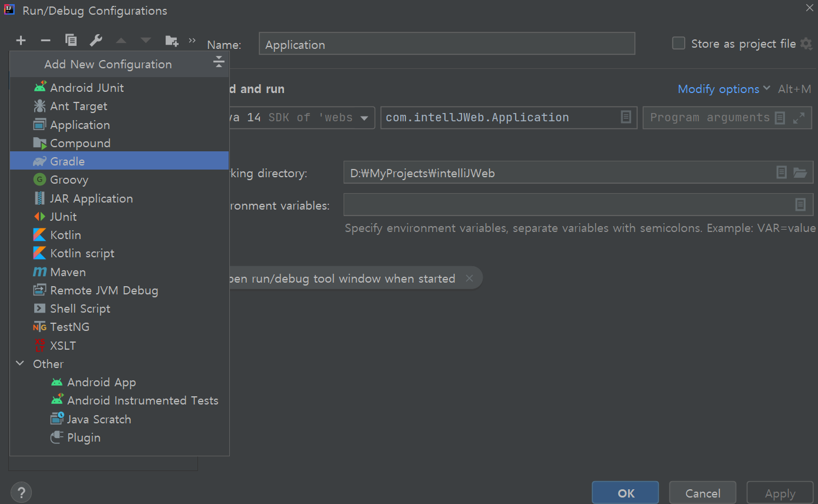818x504 pixels.
Task: Click the OK button
Action: (x=625, y=493)
